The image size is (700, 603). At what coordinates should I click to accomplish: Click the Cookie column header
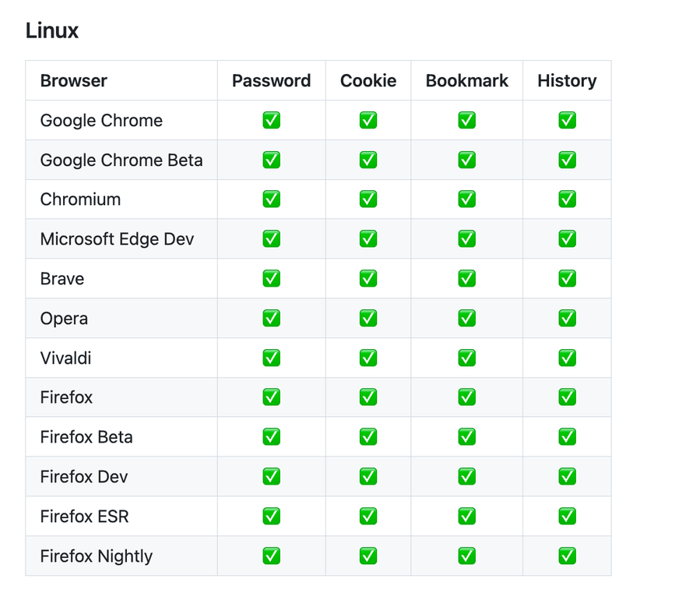368,81
